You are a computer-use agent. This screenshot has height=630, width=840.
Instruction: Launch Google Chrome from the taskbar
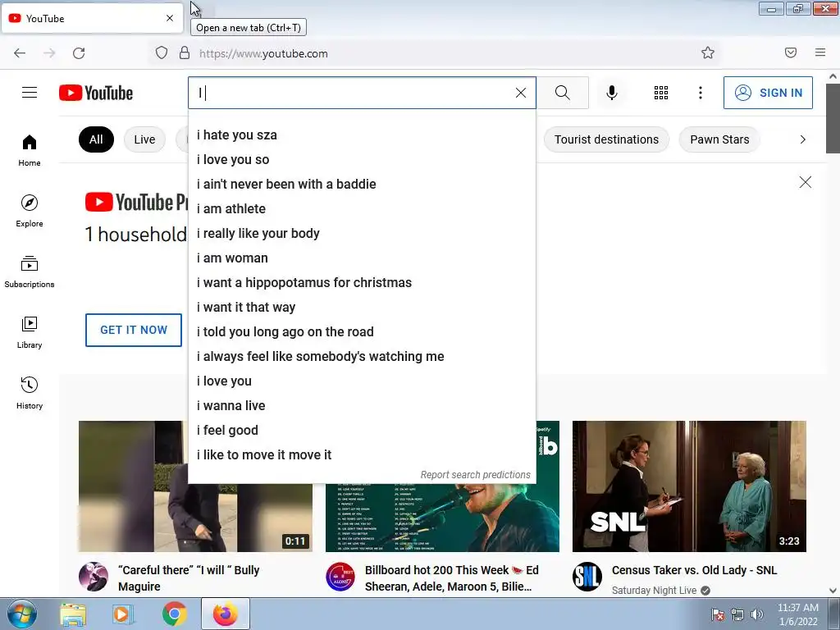(175, 614)
